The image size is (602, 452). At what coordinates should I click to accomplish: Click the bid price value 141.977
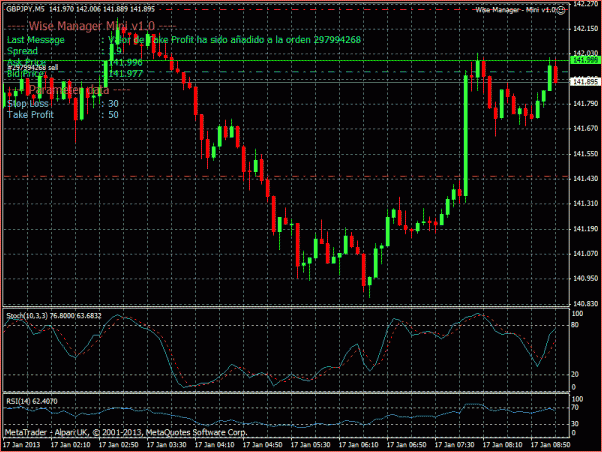click(x=126, y=74)
